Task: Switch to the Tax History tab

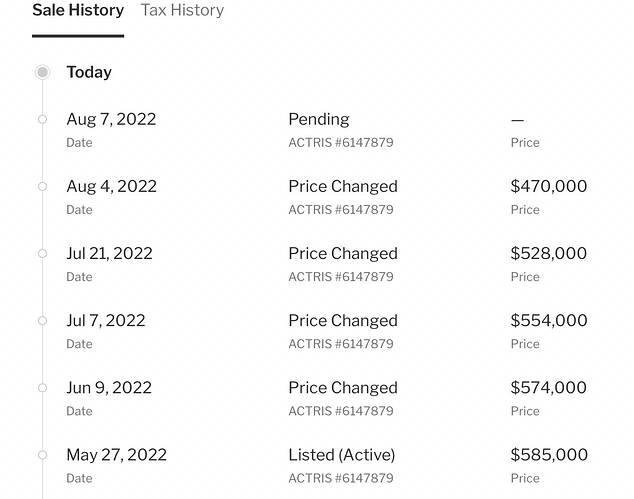Action: [x=182, y=11]
